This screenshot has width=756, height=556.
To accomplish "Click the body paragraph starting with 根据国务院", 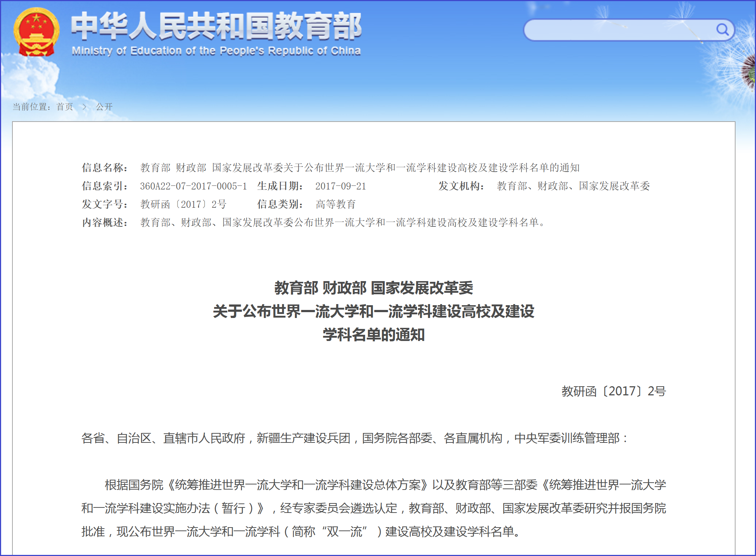I will pyautogui.click(x=373, y=508).
